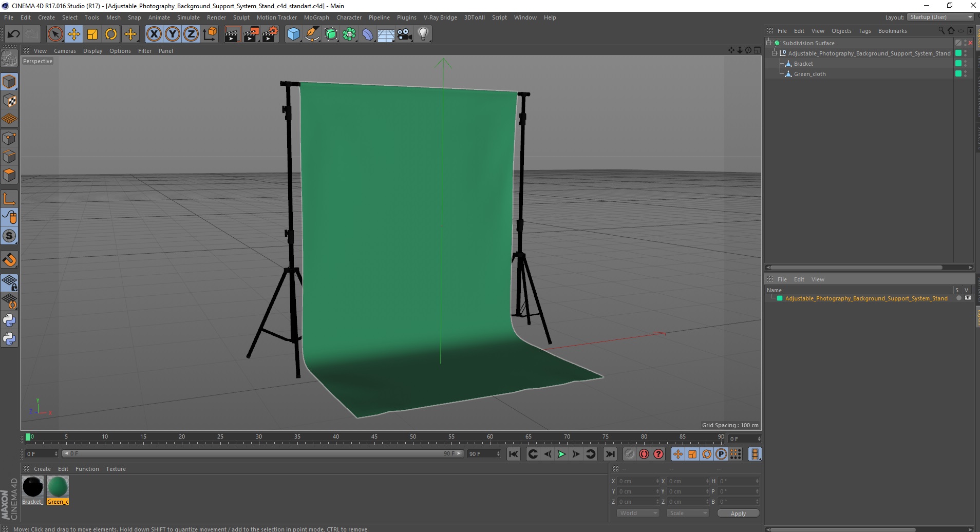Open the Array modeling objects icon
The height and width of the screenshot is (532, 980).
[x=349, y=34]
